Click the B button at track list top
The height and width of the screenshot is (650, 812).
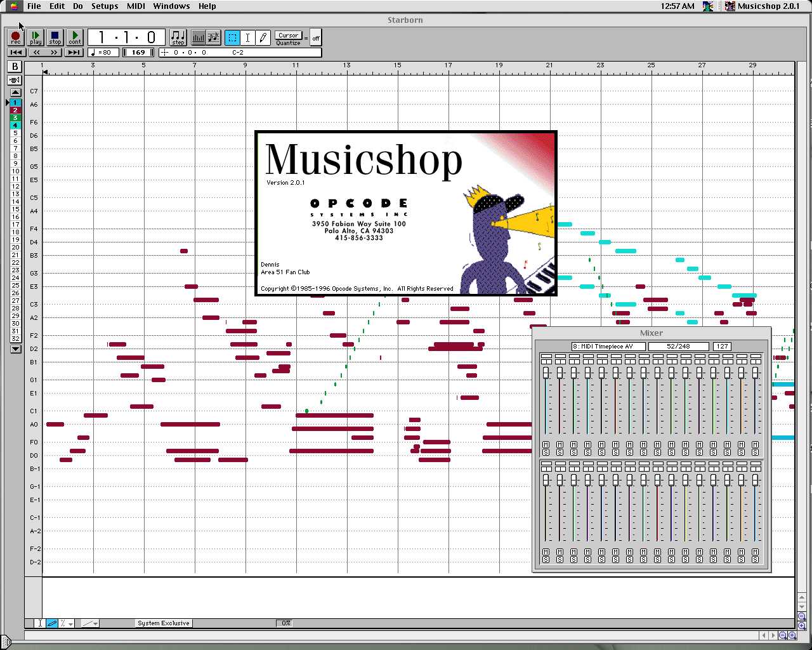coord(15,67)
